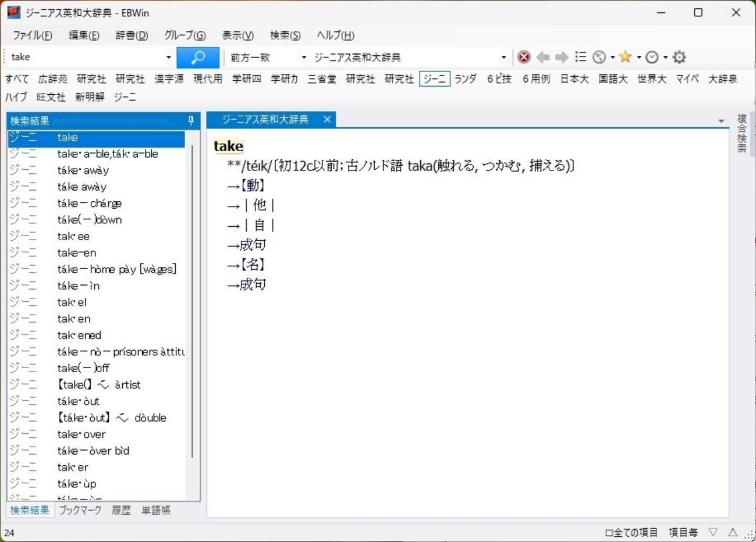Toggle the 項目毎 option in status bar
The height and width of the screenshot is (542, 756).
(x=683, y=532)
